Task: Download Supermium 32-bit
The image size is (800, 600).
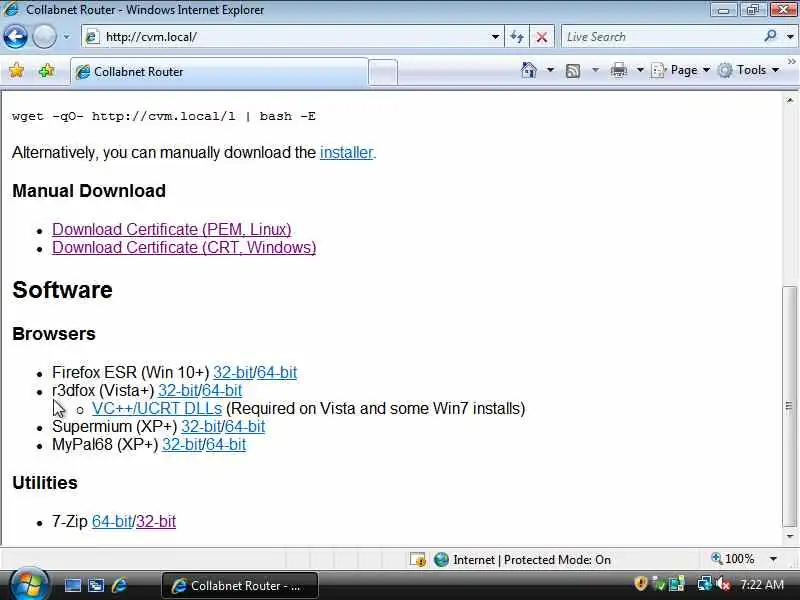Action: point(201,426)
